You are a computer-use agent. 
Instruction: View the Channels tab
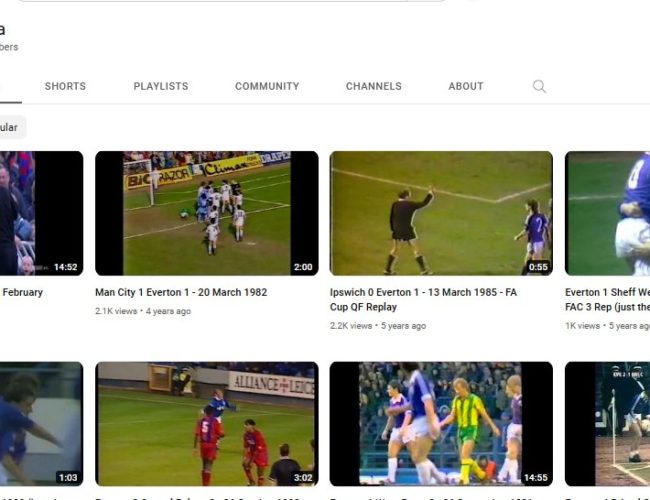[x=373, y=87]
